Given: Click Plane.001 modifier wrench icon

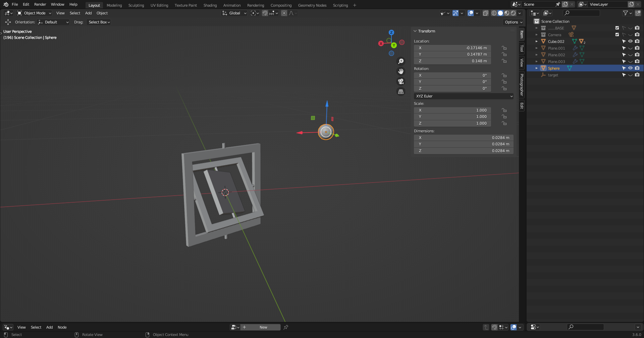Looking at the screenshot, I should (575, 48).
